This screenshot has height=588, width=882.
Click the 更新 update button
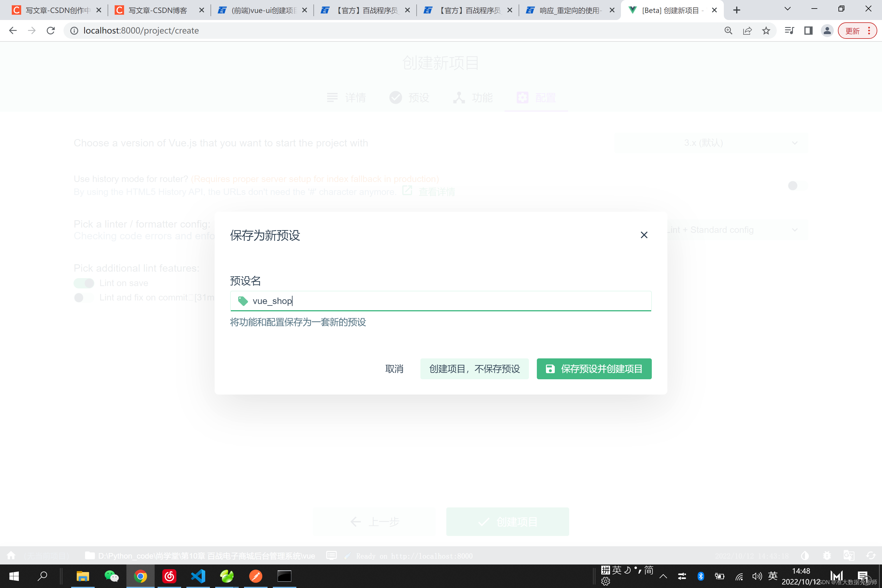tap(857, 31)
